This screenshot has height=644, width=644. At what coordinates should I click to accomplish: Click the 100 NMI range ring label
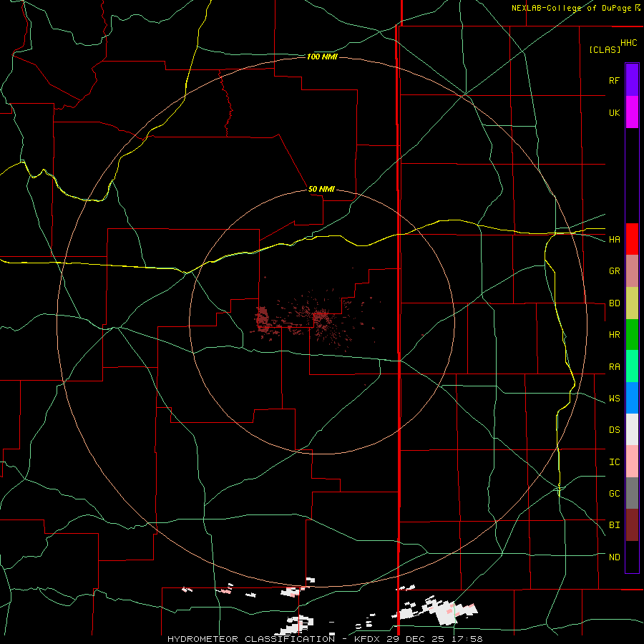pos(322,57)
